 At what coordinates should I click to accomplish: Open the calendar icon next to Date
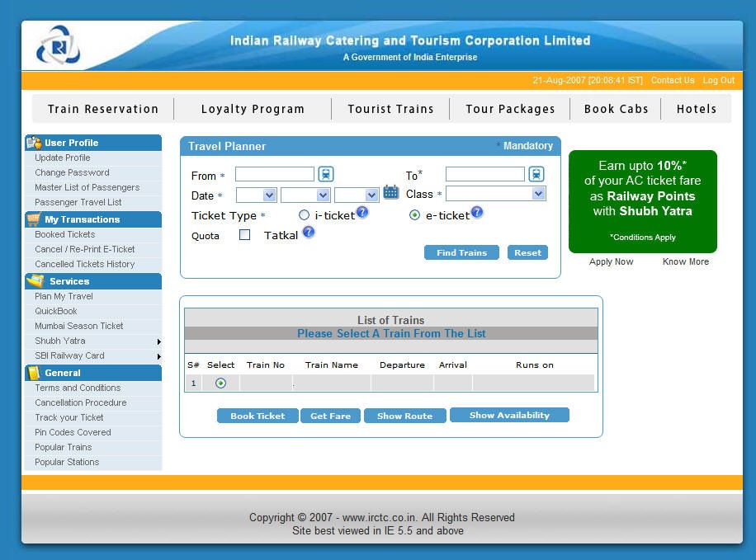391,192
